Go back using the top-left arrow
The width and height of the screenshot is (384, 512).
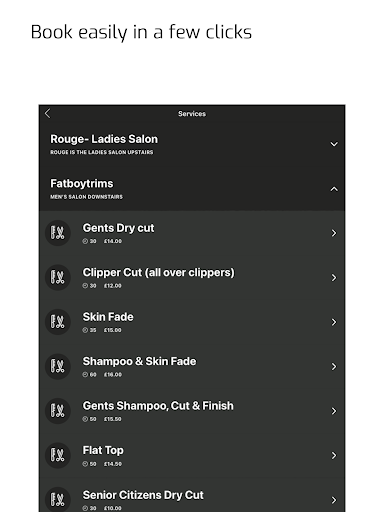(47, 113)
